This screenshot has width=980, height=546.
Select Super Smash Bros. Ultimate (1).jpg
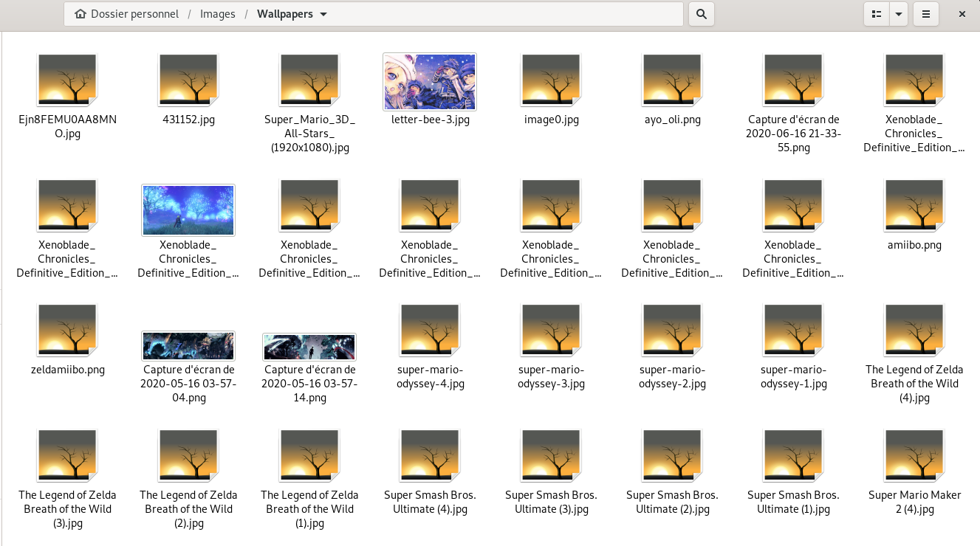click(793, 457)
